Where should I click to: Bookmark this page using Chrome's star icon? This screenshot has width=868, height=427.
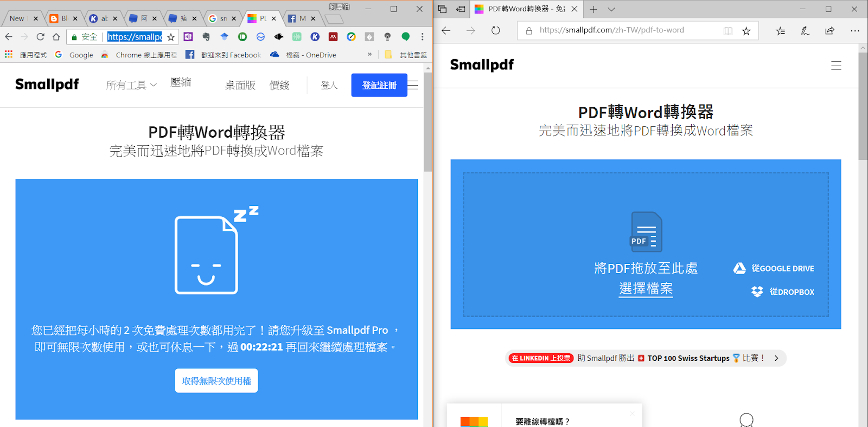click(171, 37)
